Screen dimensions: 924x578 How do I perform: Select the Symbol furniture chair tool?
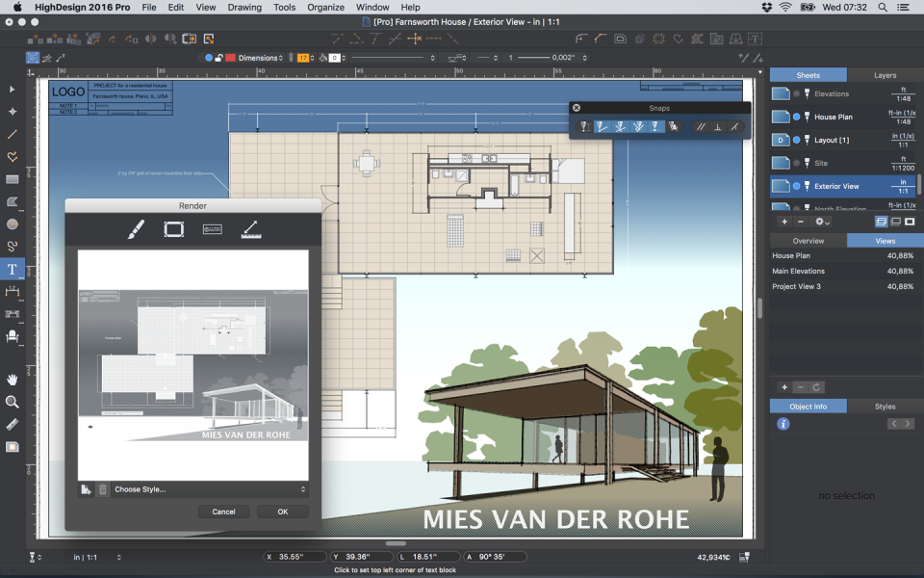13,337
